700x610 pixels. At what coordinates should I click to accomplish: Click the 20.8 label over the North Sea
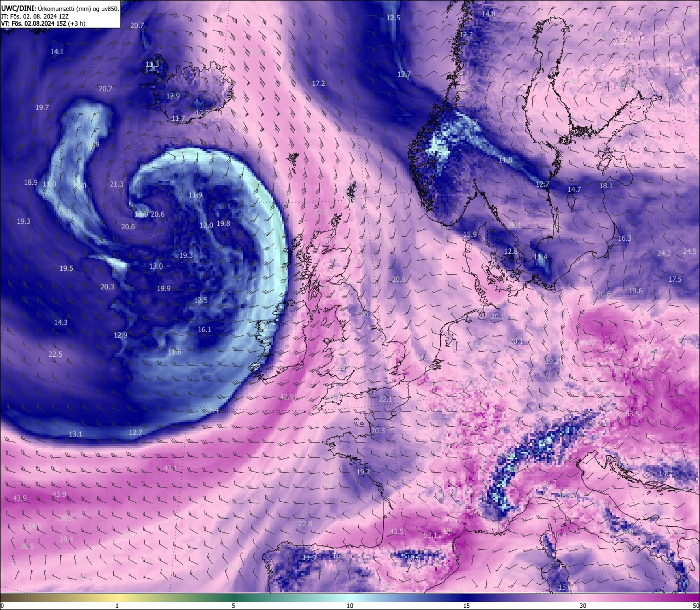coord(399,280)
